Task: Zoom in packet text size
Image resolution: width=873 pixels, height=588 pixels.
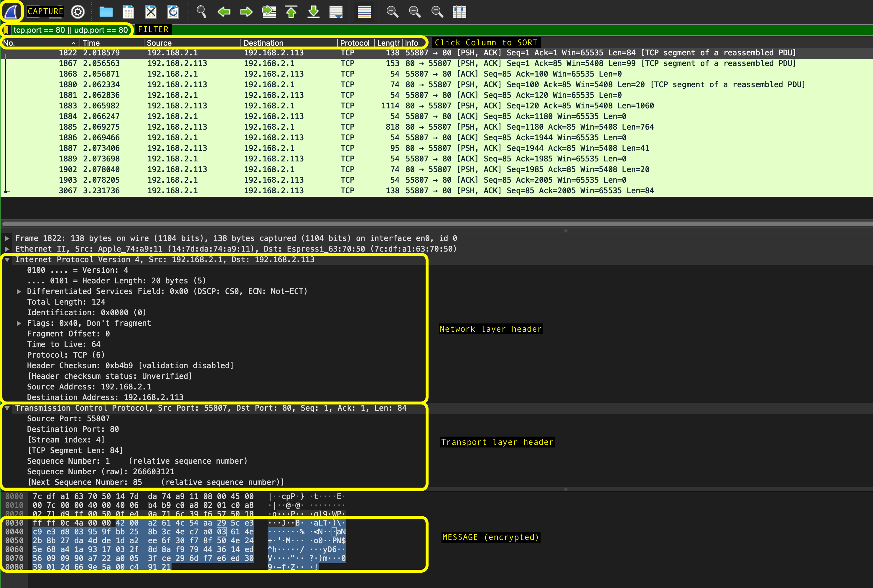Action: point(392,11)
